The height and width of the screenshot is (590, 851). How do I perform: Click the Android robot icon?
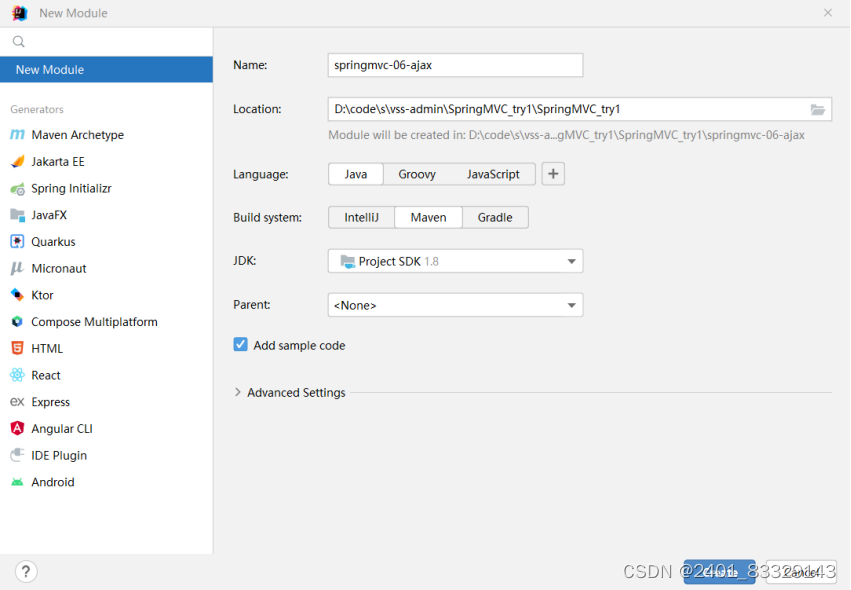pos(17,482)
